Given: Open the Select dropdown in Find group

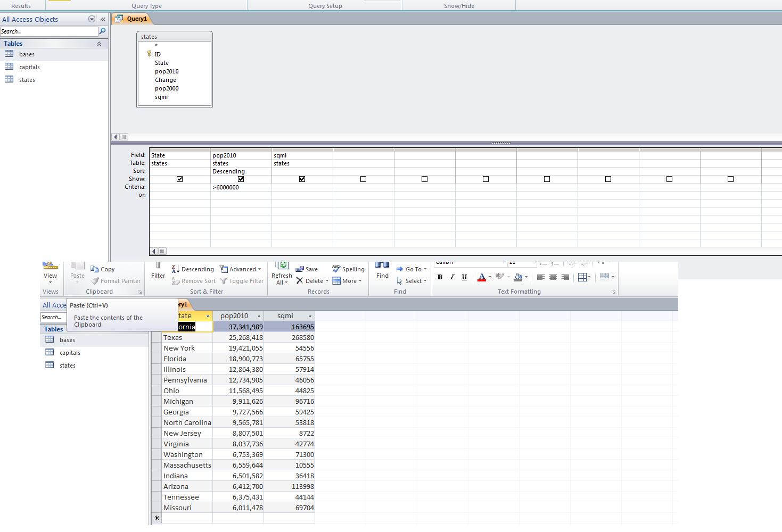Looking at the screenshot, I should (x=411, y=281).
